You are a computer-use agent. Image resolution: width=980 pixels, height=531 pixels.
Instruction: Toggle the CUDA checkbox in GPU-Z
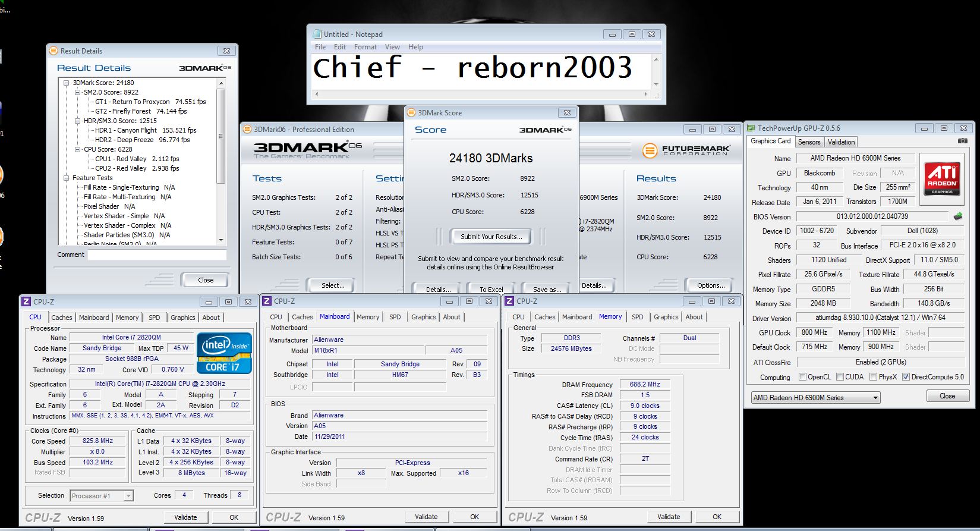[x=840, y=377]
